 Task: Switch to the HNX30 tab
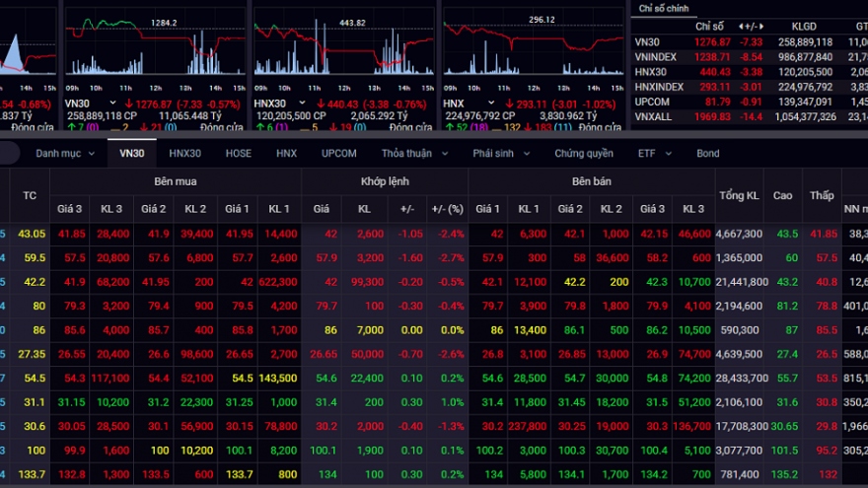pos(184,153)
